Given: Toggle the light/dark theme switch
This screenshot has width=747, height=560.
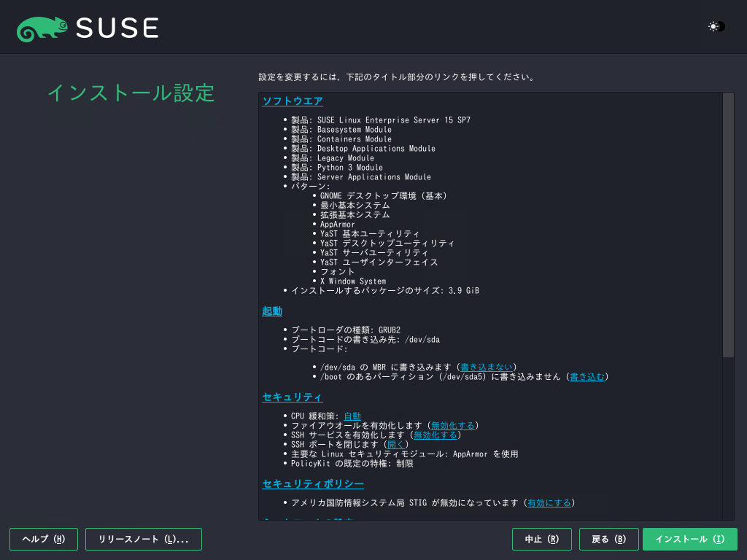Looking at the screenshot, I should 716,27.
